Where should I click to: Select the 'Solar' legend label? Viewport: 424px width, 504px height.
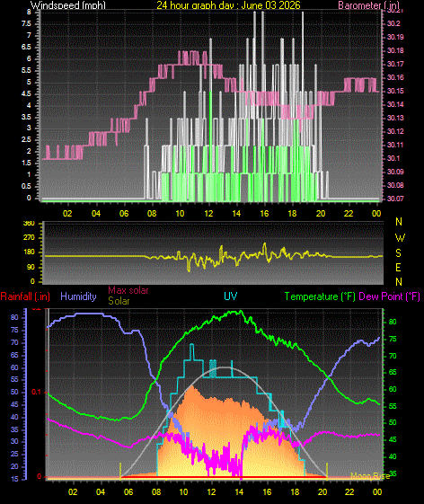(x=119, y=301)
